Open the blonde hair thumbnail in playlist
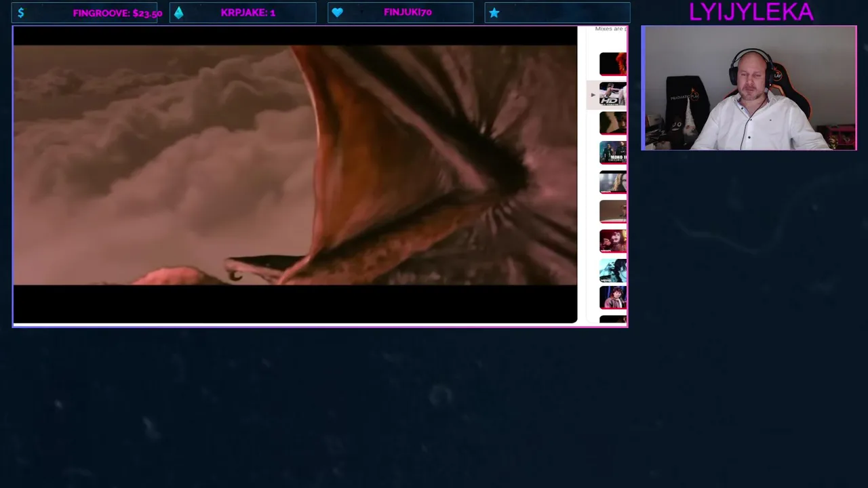Image resolution: width=868 pixels, height=488 pixels. pos(613,182)
